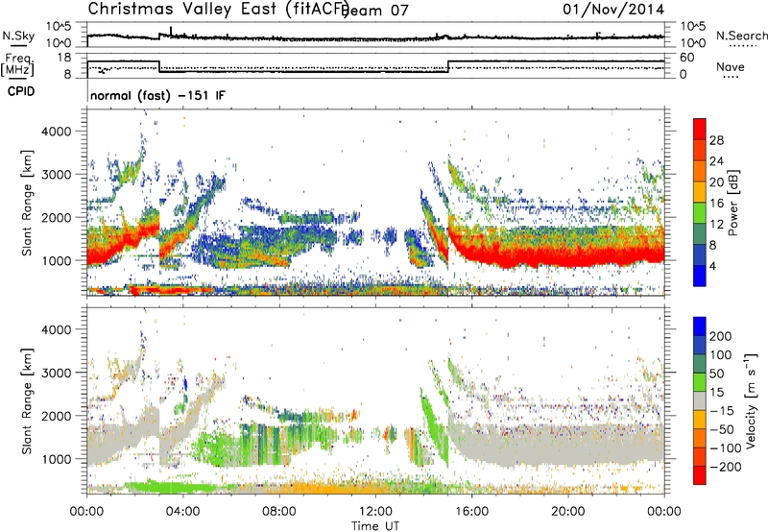Click the frequency step-down line near 03:00
This screenshot has height=532, width=768.
159,66
